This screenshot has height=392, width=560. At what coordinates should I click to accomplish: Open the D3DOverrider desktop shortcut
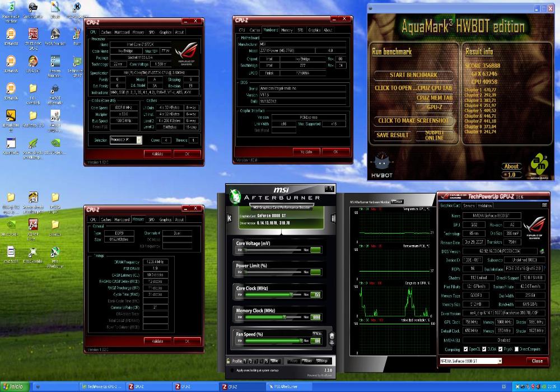coord(33,255)
